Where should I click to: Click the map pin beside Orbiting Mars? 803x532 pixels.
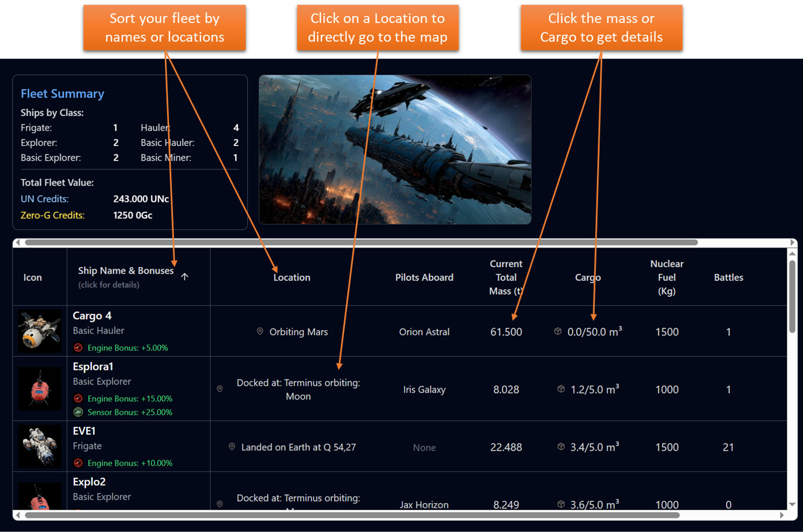(x=260, y=331)
